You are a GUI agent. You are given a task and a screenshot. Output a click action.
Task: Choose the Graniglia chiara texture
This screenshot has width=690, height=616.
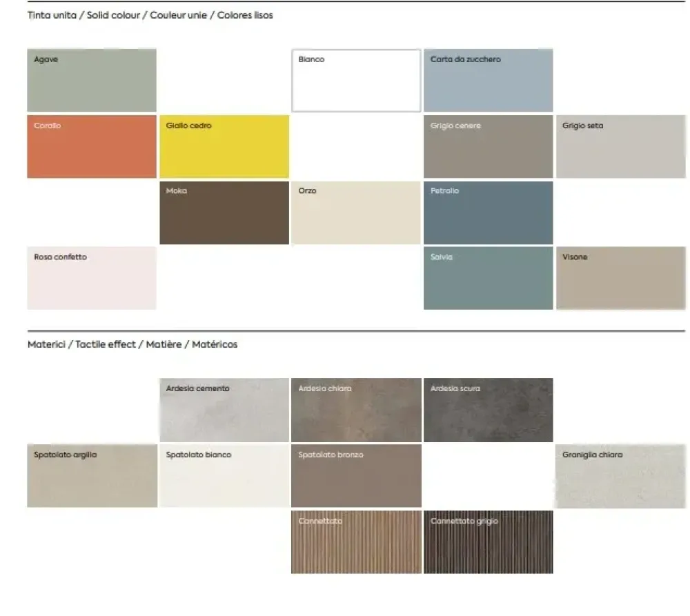pos(621,476)
